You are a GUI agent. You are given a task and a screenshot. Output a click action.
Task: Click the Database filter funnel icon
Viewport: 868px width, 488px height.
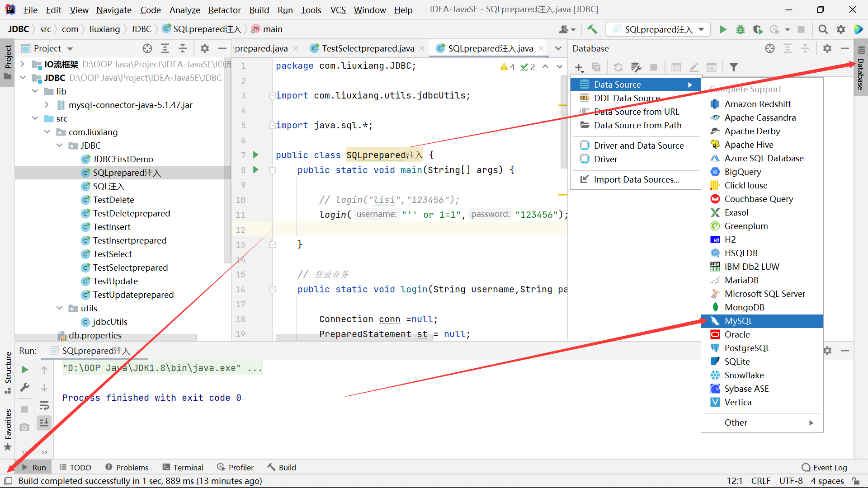pos(734,67)
